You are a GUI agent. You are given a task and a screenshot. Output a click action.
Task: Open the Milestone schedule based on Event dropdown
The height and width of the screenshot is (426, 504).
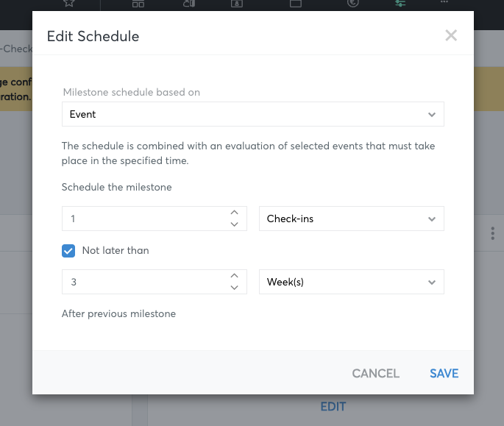click(253, 114)
